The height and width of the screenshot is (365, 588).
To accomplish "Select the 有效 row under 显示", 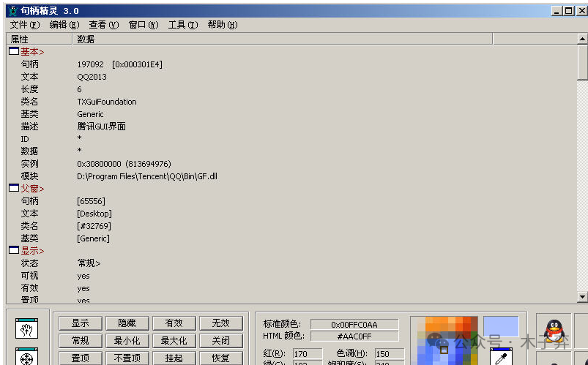I will coord(292,287).
